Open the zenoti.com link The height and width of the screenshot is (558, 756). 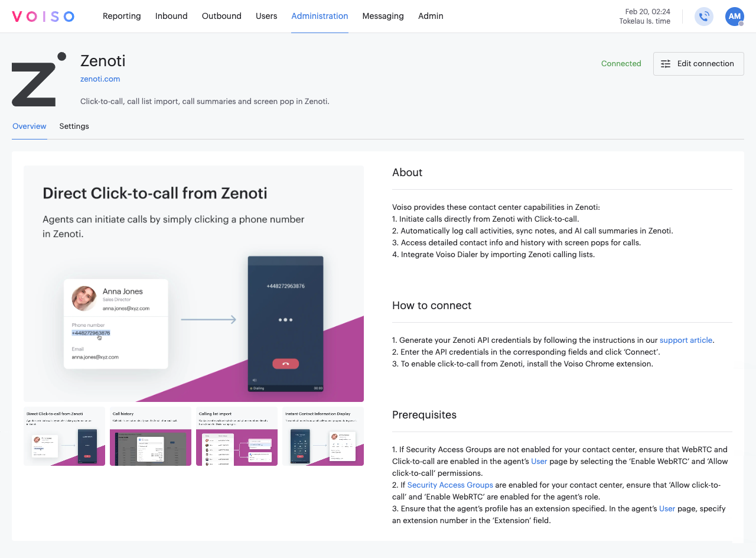coord(100,79)
